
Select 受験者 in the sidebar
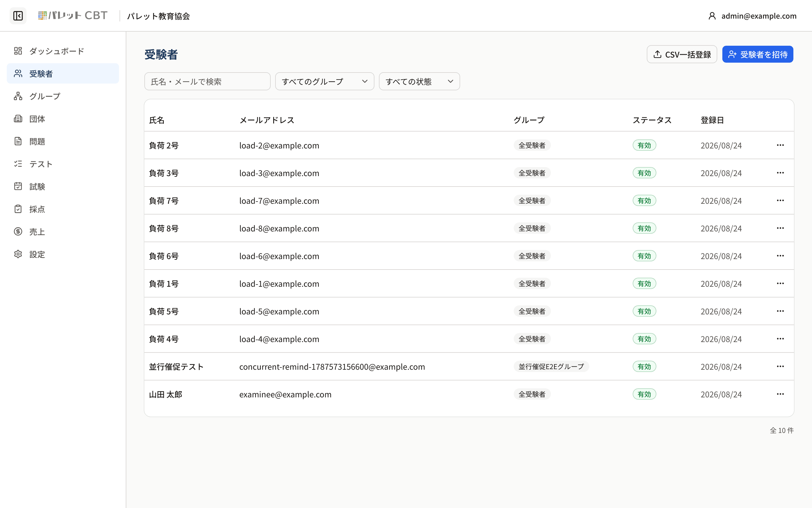63,74
